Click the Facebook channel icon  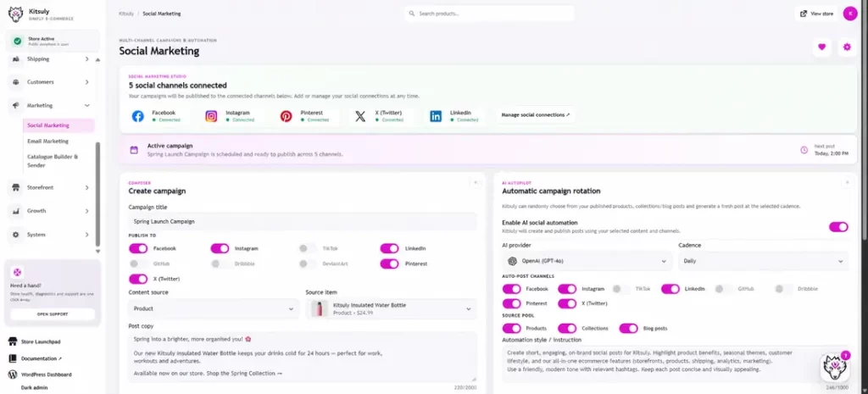point(138,116)
